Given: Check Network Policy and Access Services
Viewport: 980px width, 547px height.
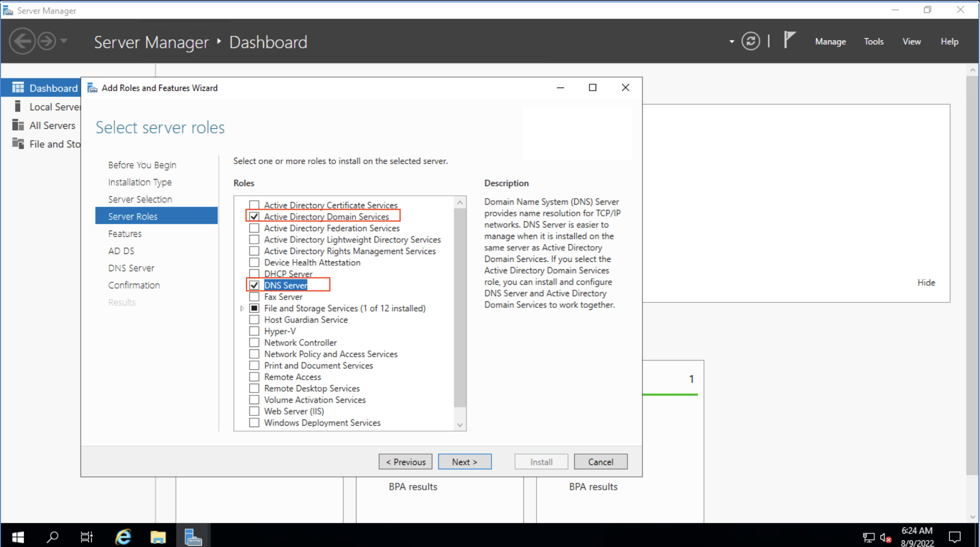Looking at the screenshot, I should point(254,354).
